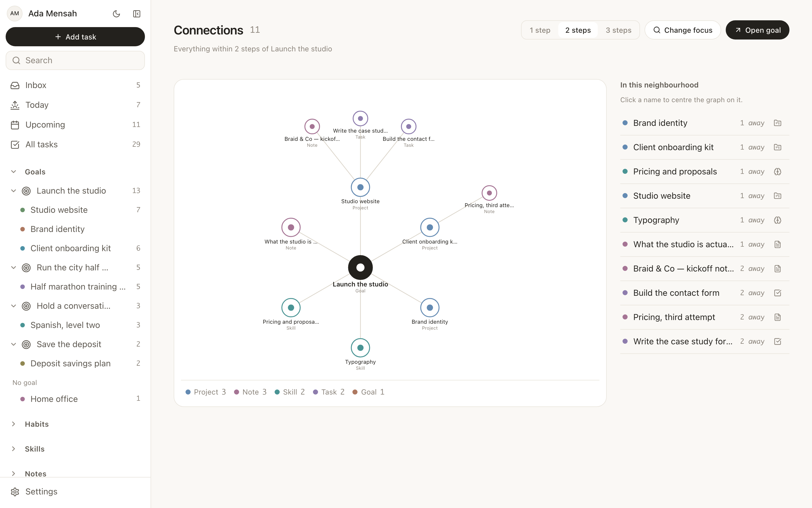Select Client onboarding kit node in graph
This screenshot has width=812, height=508.
[430, 227]
